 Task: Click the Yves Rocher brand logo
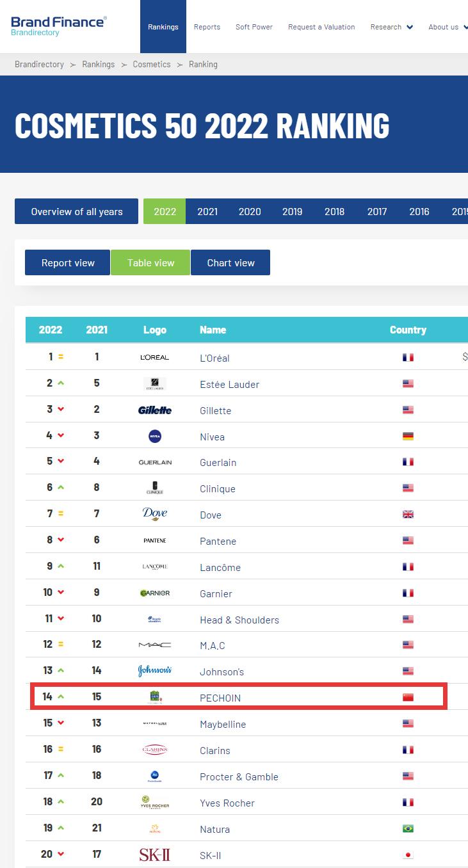(x=155, y=802)
